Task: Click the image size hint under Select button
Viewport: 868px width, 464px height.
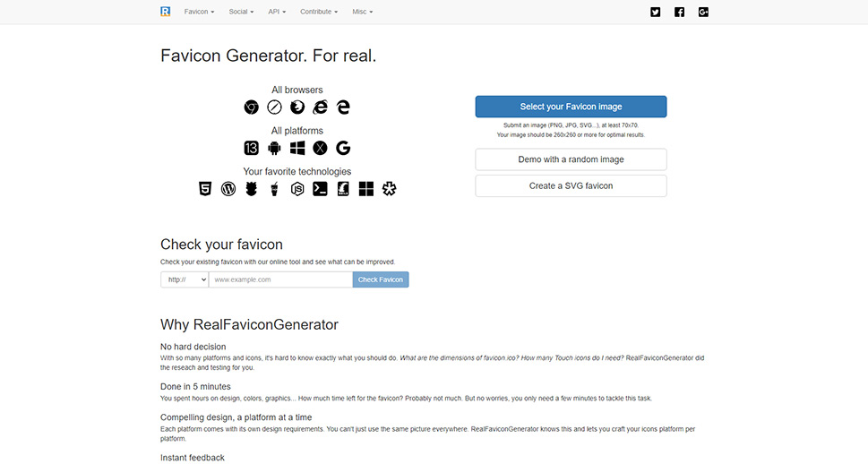Action: (571, 130)
